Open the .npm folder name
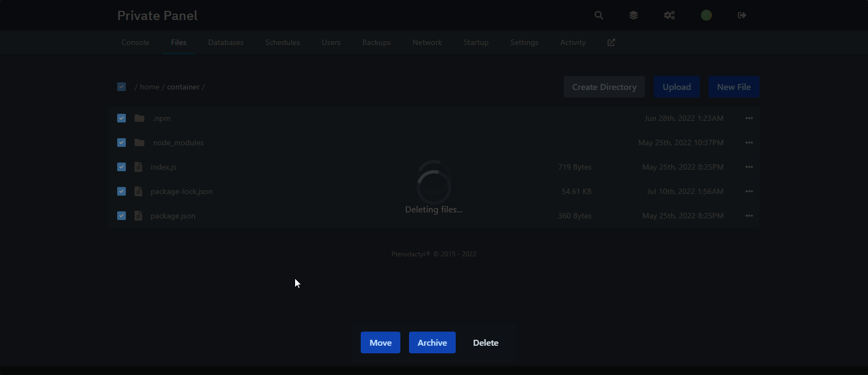The image size is (868, 375). [x=161, y=118]
